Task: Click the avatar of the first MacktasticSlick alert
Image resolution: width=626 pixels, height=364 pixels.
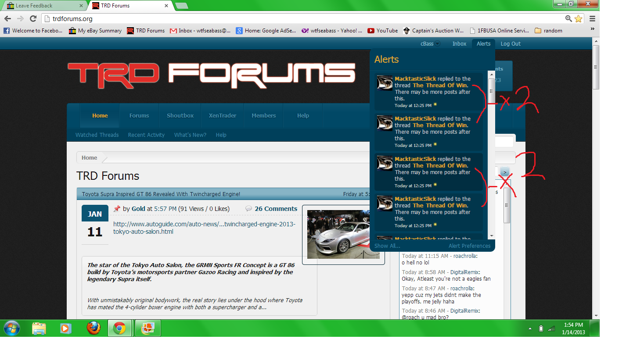Action: [385, 83]
